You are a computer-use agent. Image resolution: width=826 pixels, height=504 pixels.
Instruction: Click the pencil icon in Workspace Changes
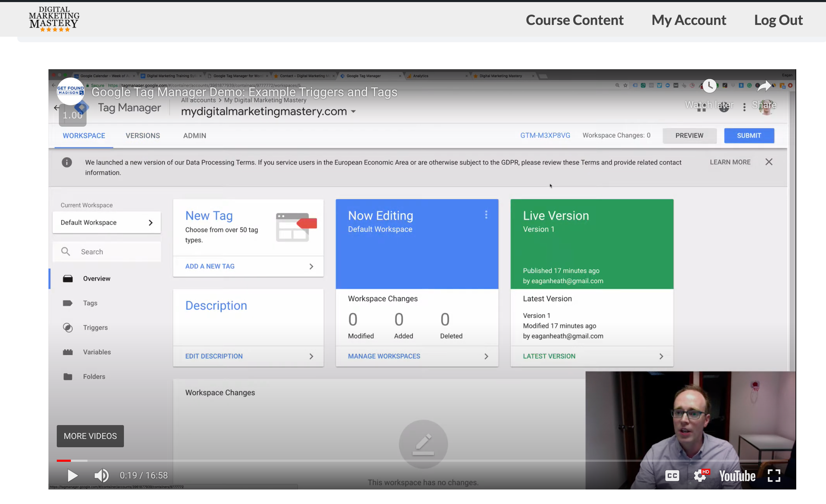423,444
